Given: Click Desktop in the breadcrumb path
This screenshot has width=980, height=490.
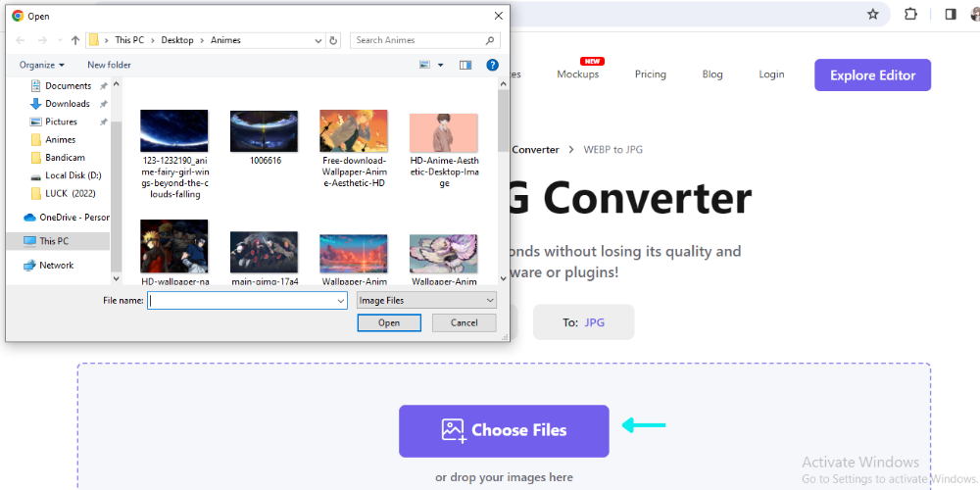Looking at the screenshot, I should [177, 40].
